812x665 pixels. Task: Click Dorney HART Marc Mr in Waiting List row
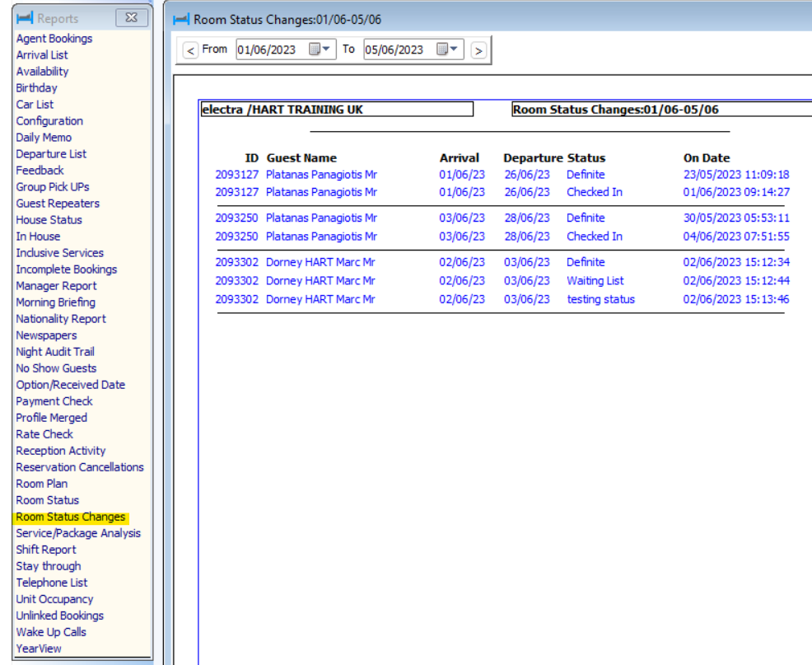(x=320, y=281)
